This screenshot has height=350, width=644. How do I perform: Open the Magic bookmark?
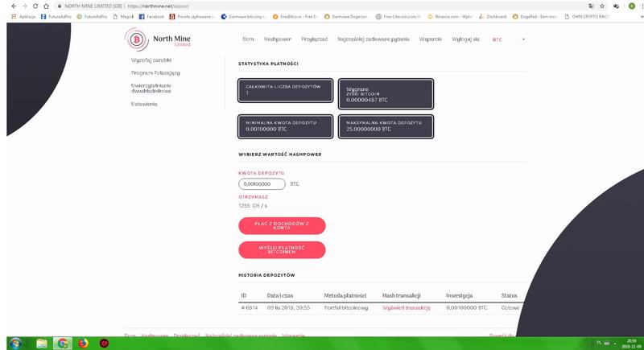point(123,17)
